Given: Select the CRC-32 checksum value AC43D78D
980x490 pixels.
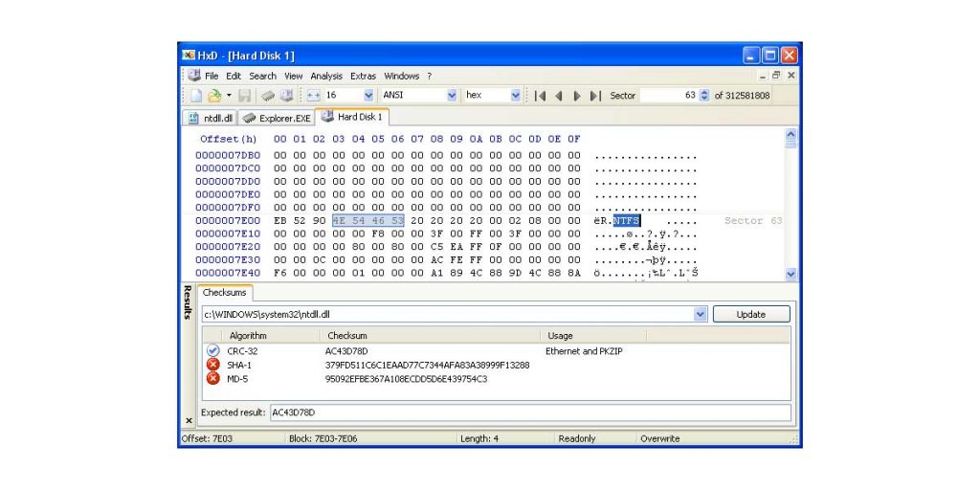Looking at the screenshot, I should (346, 351).
